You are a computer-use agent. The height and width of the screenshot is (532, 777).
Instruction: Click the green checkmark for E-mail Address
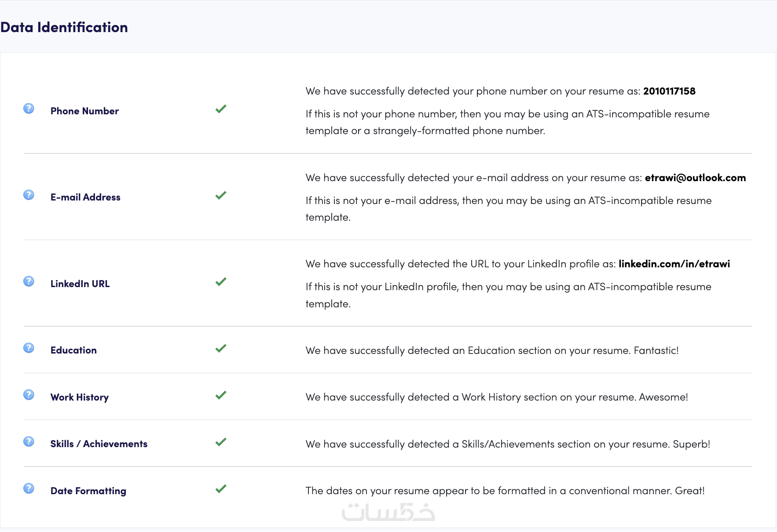221,195
